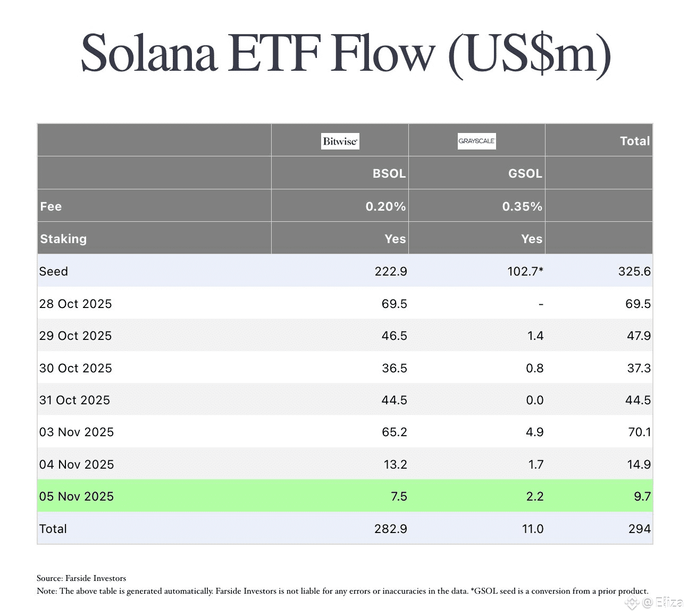Viewport: 688px width, 616px height.
Task: Click the Total column header
Action: click(x=635, y=141)
